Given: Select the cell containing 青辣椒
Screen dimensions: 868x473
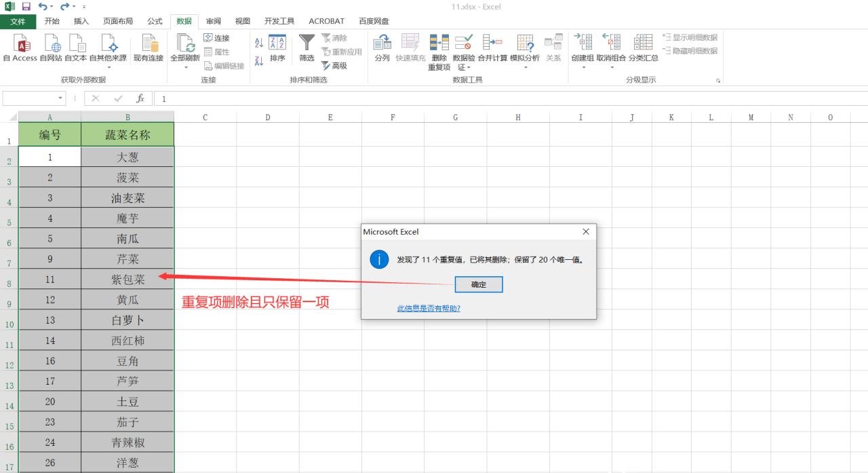Looking at the screenshot, I should click(x=127, y=442).
